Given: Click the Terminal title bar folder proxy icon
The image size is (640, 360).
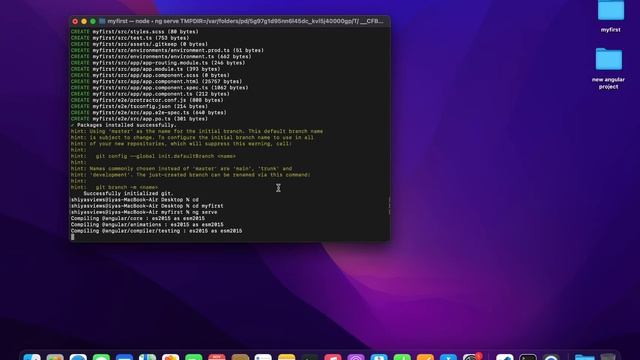Looking at the screenshot, I should tap(102, 21).
